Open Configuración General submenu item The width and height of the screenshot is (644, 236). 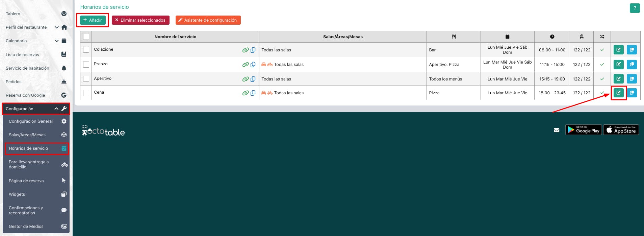[x=36, y=121]
